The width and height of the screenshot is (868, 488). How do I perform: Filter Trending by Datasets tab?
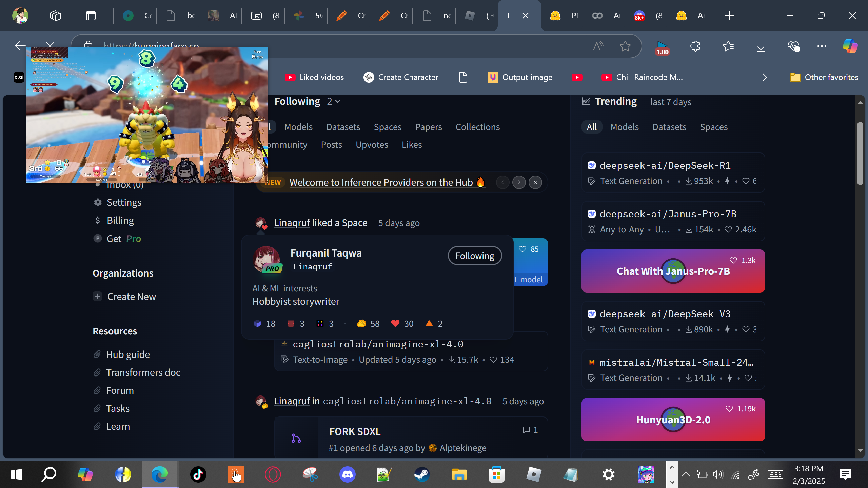tap(669, 127)
